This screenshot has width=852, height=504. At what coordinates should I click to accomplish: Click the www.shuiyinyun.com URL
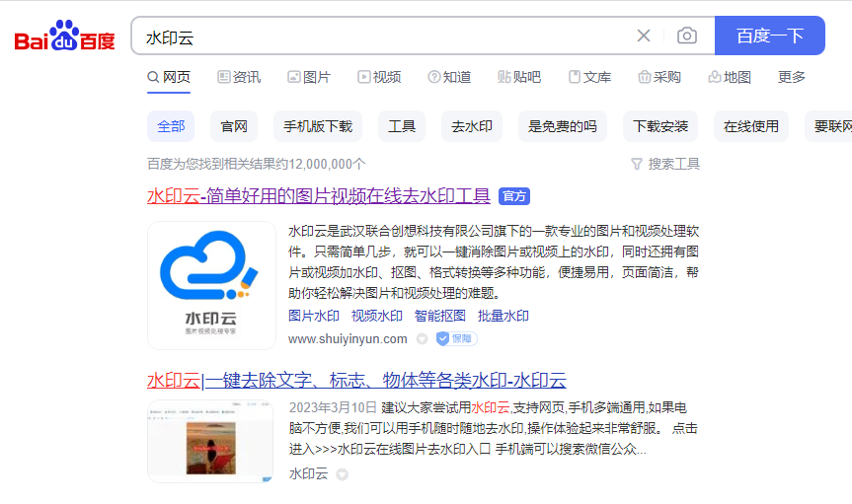[x=348, y=339]
